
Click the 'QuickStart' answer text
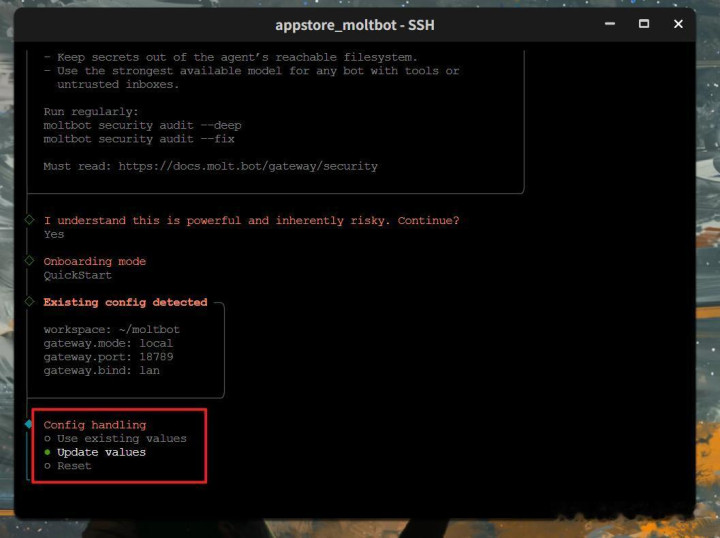(x=78, y=275)
